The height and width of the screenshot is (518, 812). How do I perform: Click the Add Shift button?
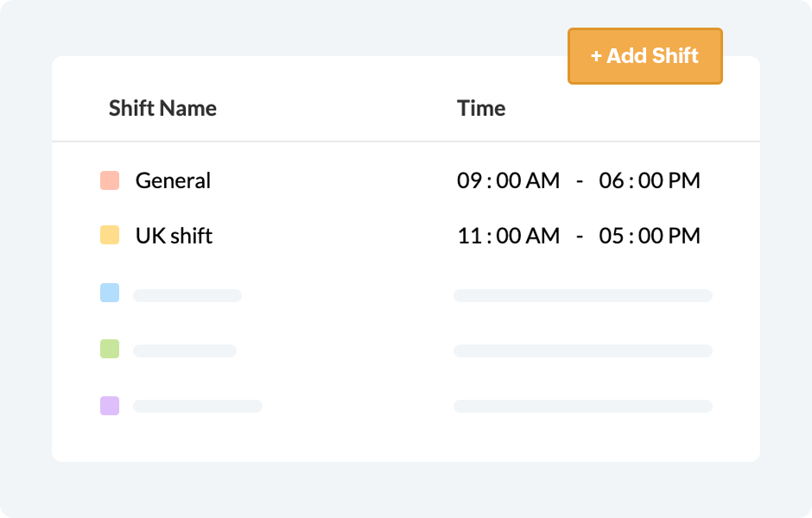[644, 56]
